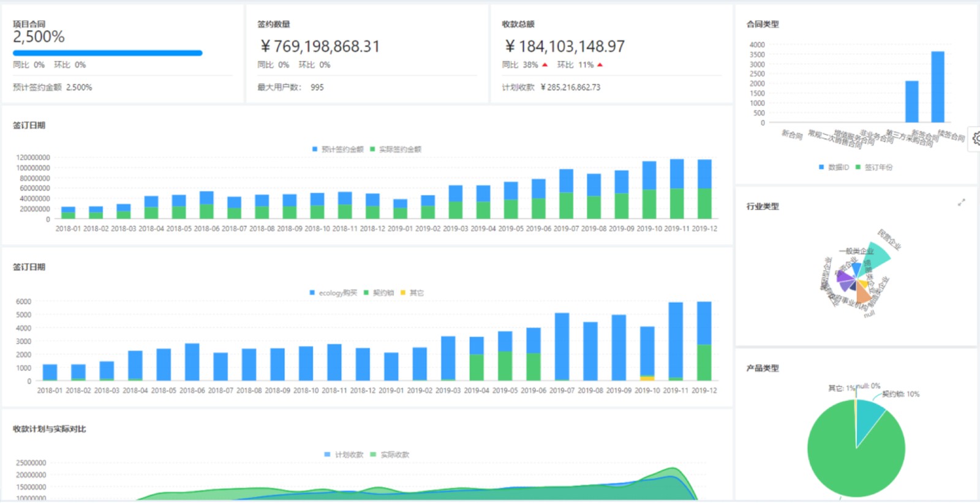Click the red up arrow beside 环比 11%
980x503 pixels.
(x=600, y=65)
